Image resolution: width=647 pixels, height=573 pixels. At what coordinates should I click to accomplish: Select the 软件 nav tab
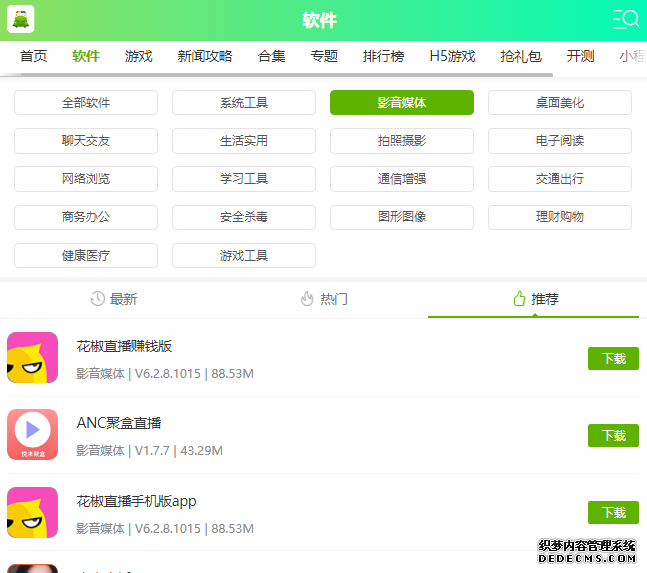coord(86,56)
